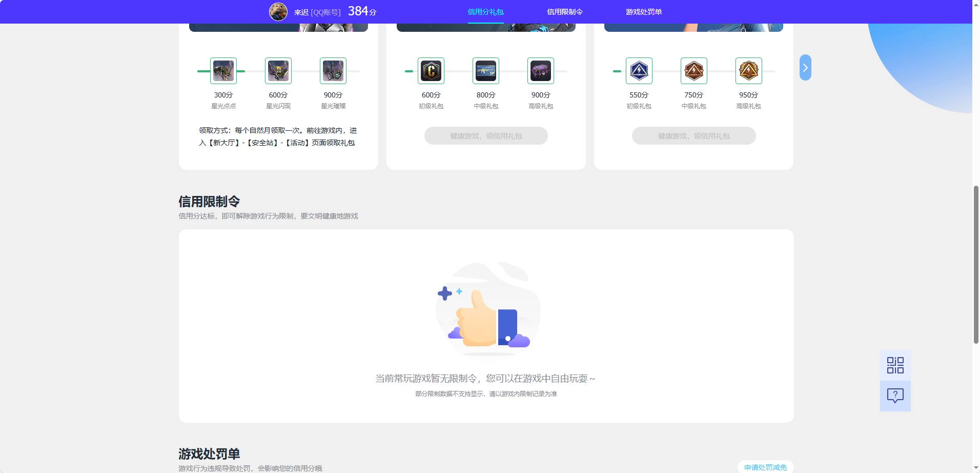Switch to the 信用限制令 tab
The image size is (980, 473).
coord(565,12)
